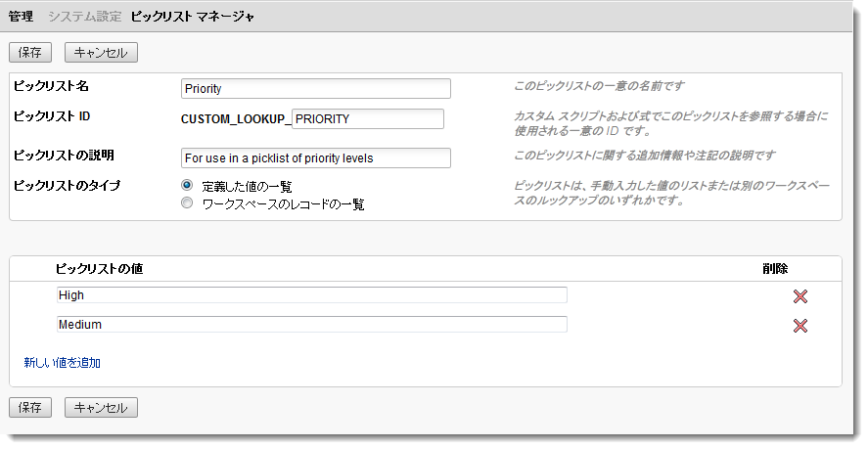The image size is (868, 449).
Task: Click the ピックリストのタイプ label
Action: point(67,186)
